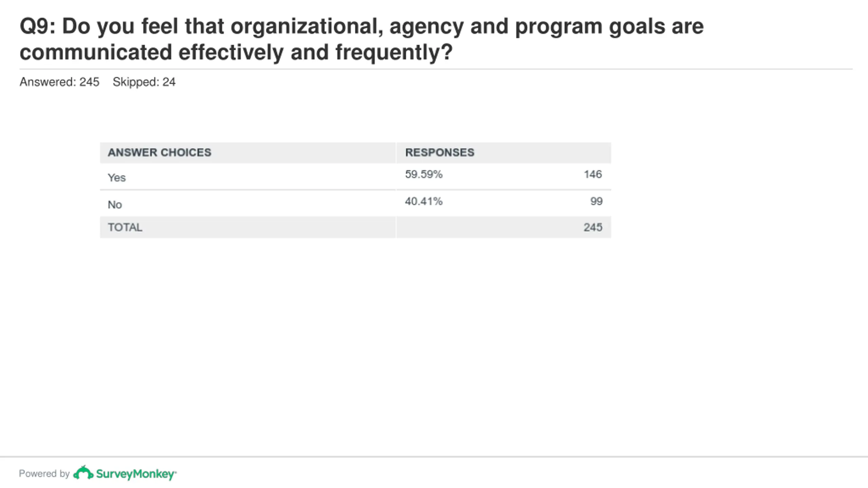The image size is (868, 488).
Task: Click the divider line under question title
Action: (436, 69)
